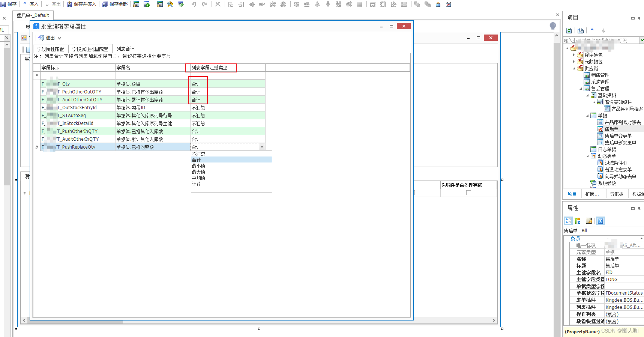Expand the 程序集包 tree node
This screenshot has height=337, width=644.
[573, 55]
